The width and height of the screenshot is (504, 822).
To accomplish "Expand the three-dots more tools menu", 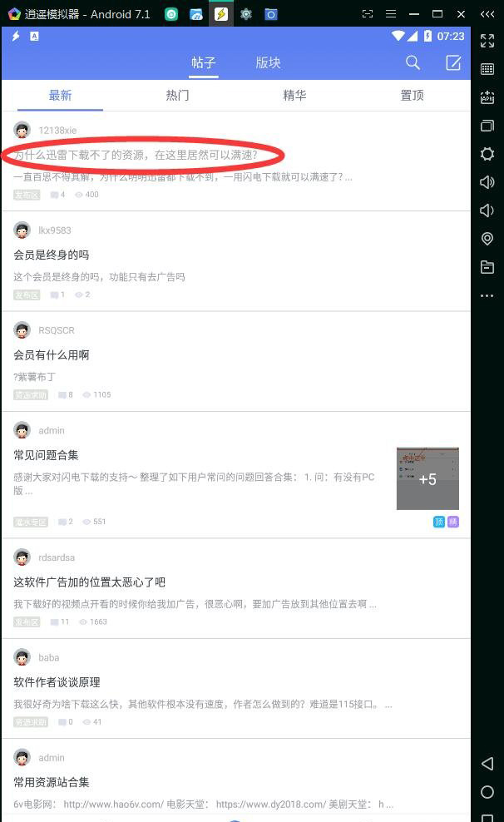I will click(x=487, y=295).
